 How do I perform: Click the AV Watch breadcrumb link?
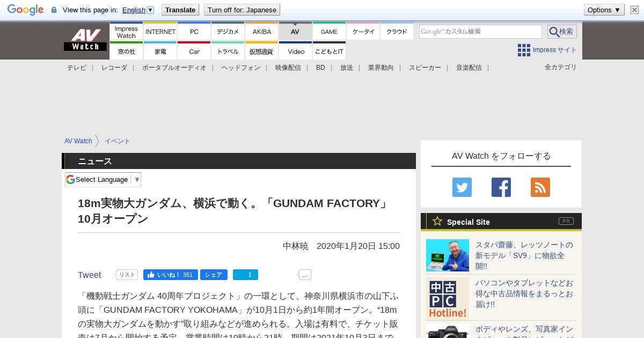(78, 141)
